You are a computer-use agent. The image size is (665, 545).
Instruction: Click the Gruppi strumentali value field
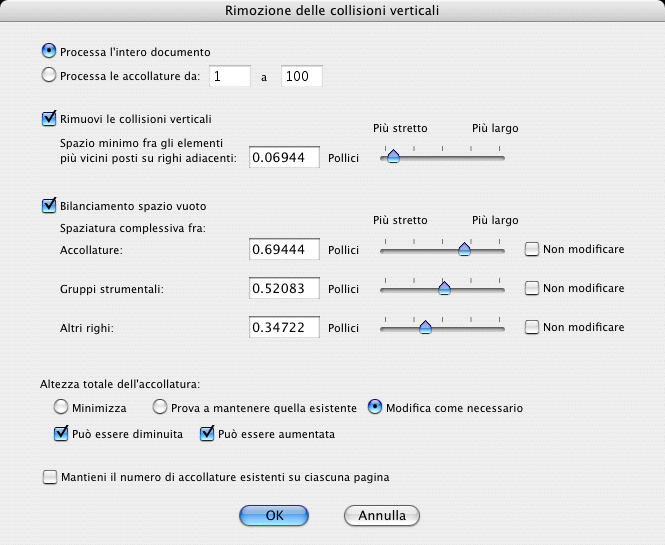click(x=283, y=288)
